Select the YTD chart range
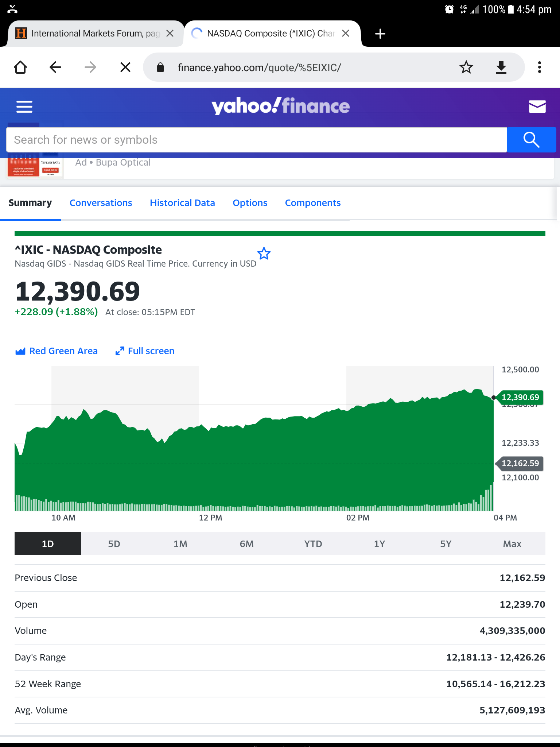560x747 pixels. point(313,544)
